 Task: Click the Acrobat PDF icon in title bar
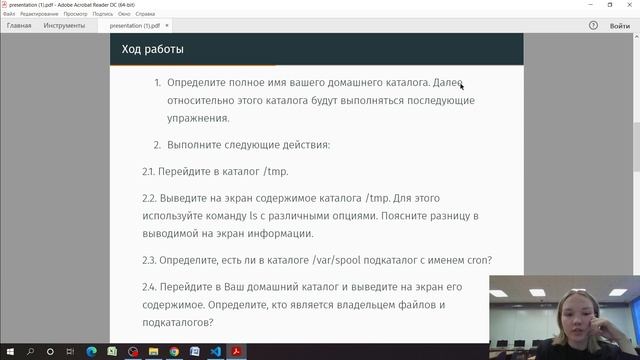pos(4,5)
